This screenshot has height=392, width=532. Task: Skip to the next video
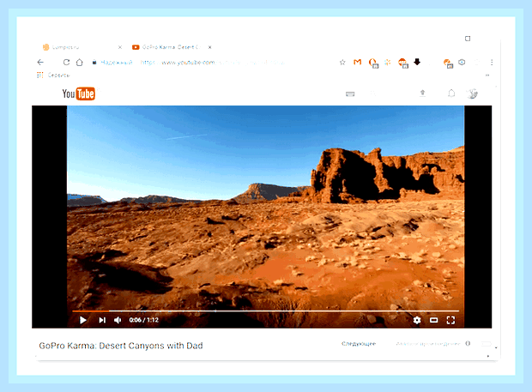[102, 320]
